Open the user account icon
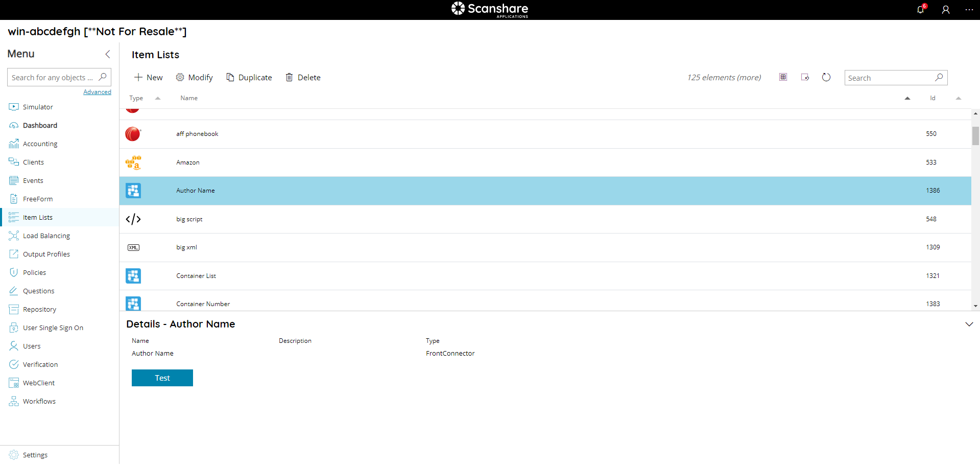The height and width of the screenshot is (465, 980). [x=945, y=10]
